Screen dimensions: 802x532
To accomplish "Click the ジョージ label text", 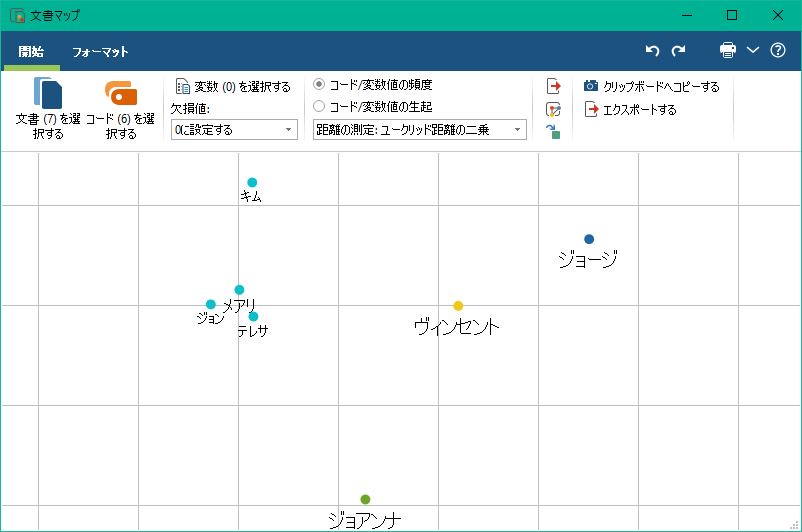I will point(588,259).
